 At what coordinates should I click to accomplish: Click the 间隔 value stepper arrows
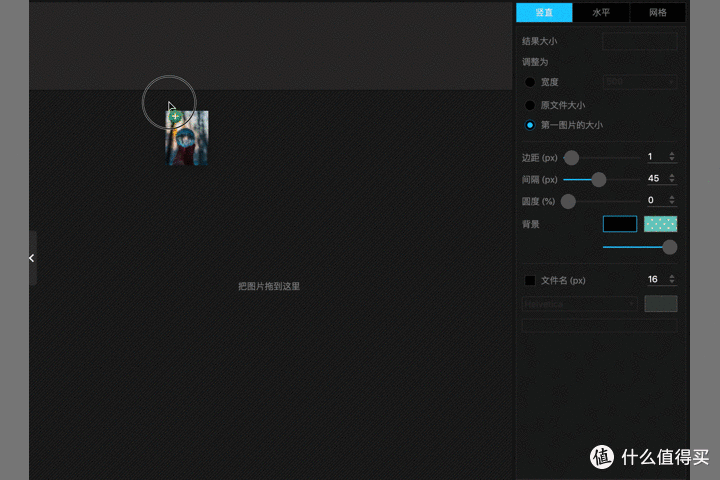point(672,178)
